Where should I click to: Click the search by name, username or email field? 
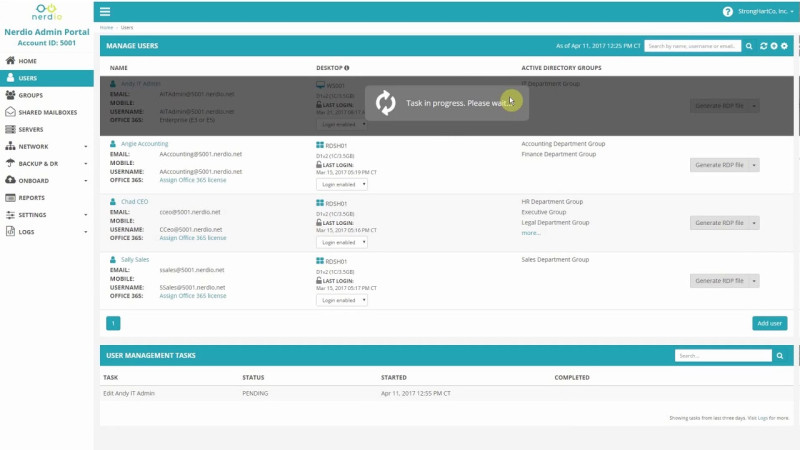(x=692, y=46)
